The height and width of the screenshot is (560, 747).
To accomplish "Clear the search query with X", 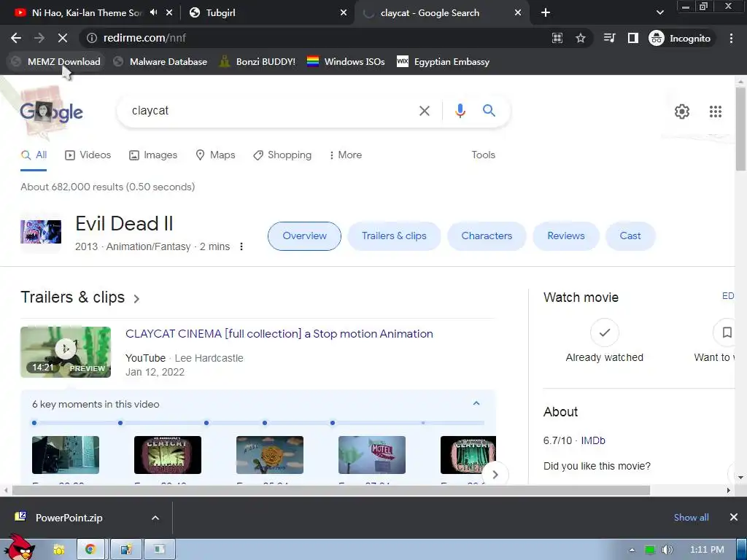I will click(x=424, y=111).
